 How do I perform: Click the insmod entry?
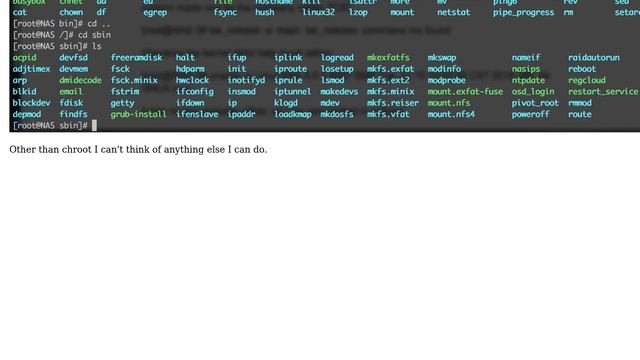pos(242,92)
